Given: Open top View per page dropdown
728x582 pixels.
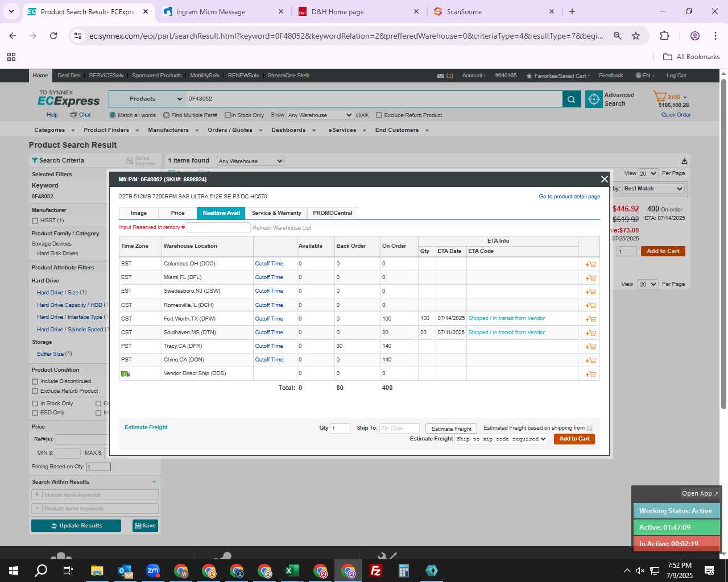Looking at the screenshot, I should pos(648,173).
